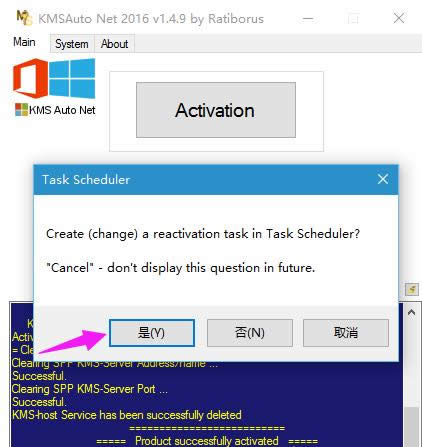
Task: Click the log scrollbar up arrow
Action: tap(411, 313)
